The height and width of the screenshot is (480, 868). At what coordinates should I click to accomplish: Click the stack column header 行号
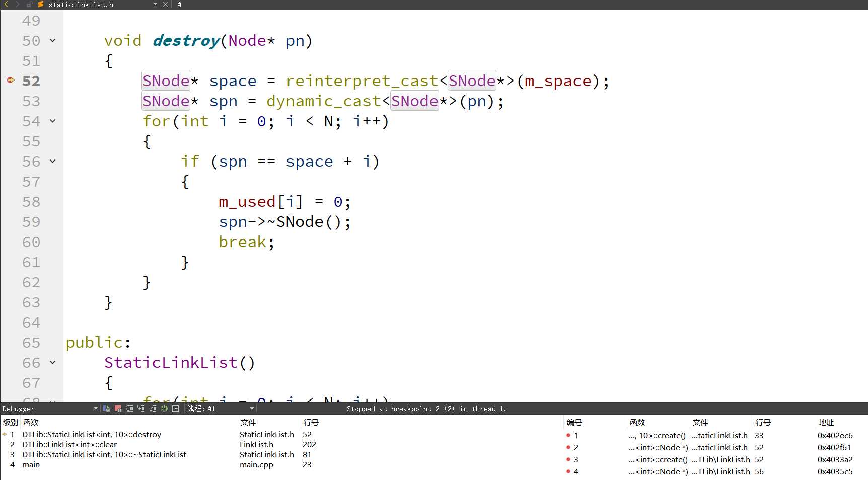(311, 423)
